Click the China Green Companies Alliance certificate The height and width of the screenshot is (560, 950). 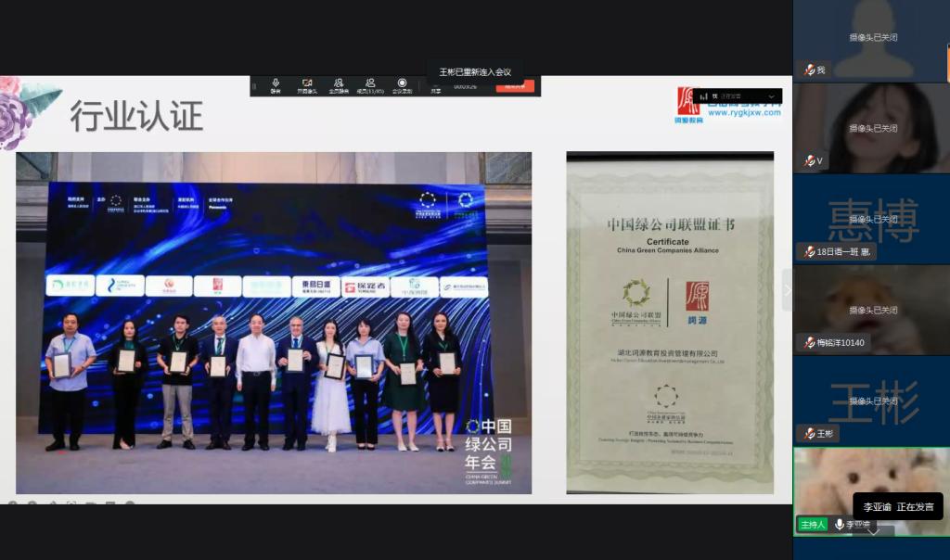click(x=670, y=323)
